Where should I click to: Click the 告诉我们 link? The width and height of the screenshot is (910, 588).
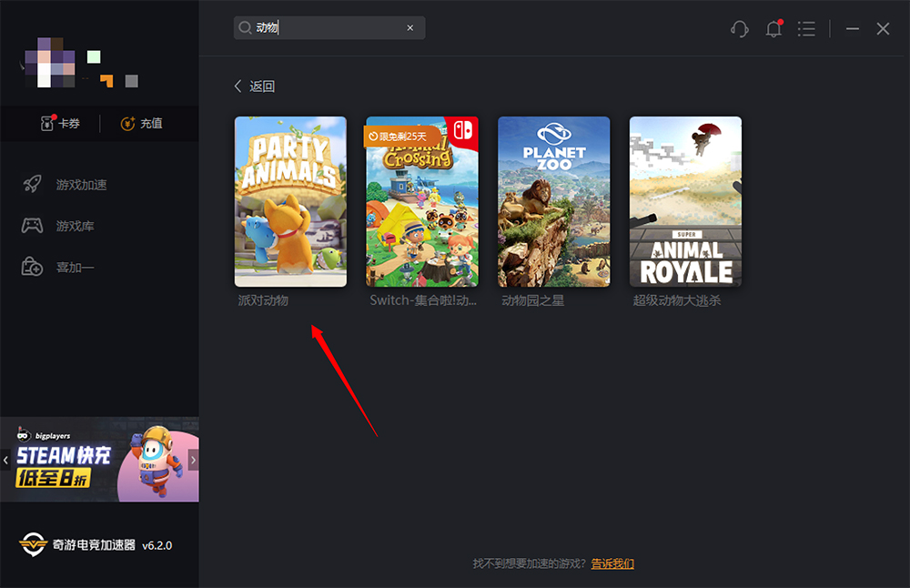coord(612,563)
